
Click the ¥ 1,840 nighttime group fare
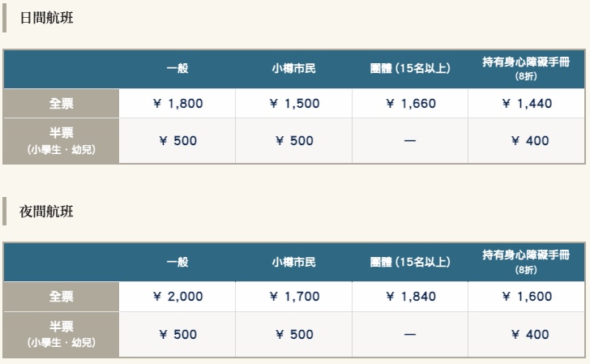[x=410, y=298]
